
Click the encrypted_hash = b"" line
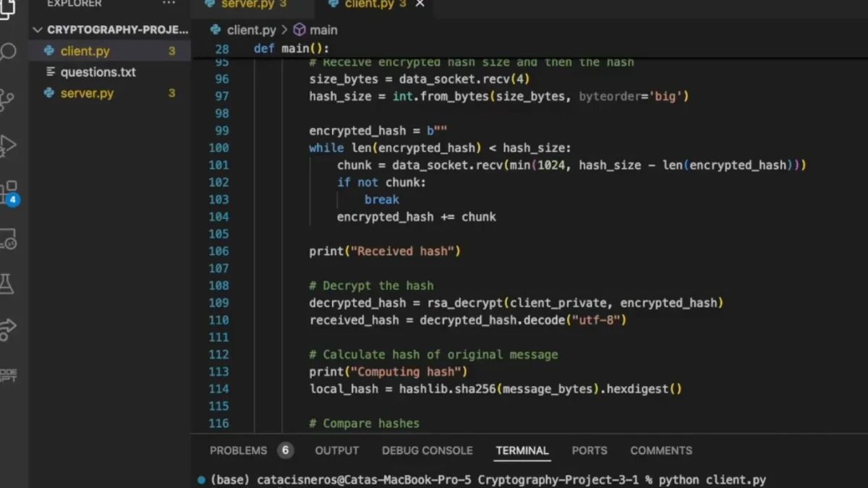378,131
